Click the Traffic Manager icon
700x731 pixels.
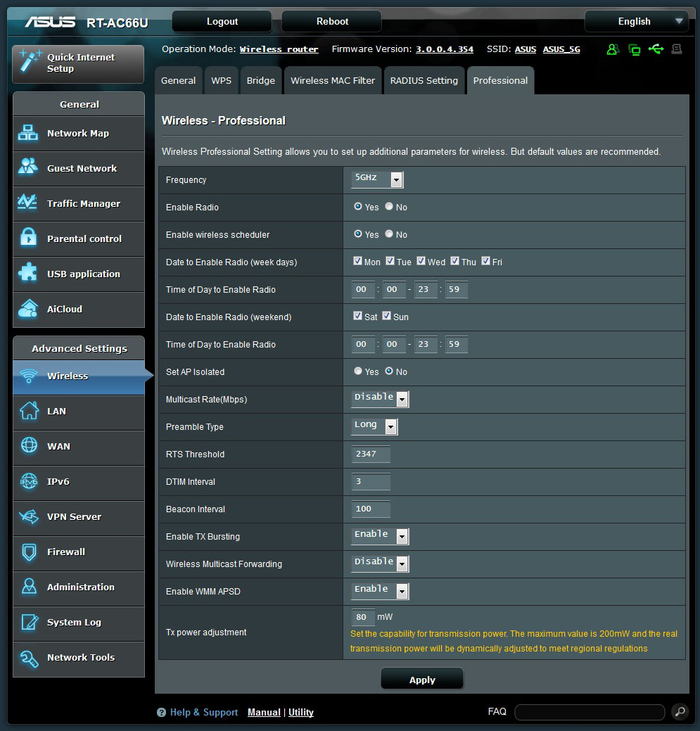[x=27, y=202]
